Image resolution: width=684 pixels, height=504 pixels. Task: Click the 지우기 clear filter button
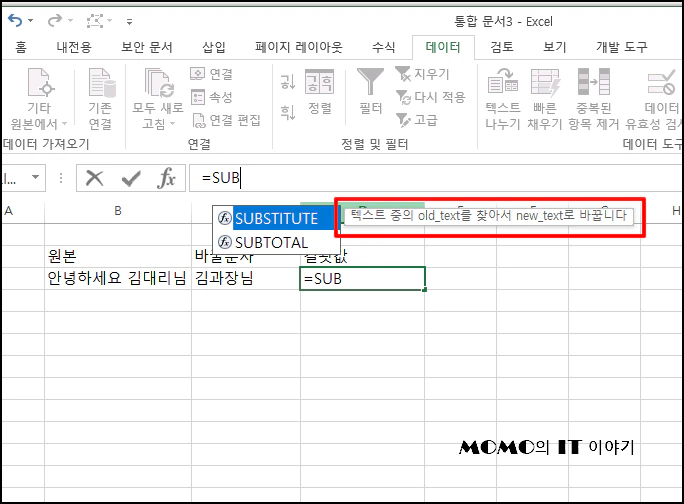tap(422, 74)
